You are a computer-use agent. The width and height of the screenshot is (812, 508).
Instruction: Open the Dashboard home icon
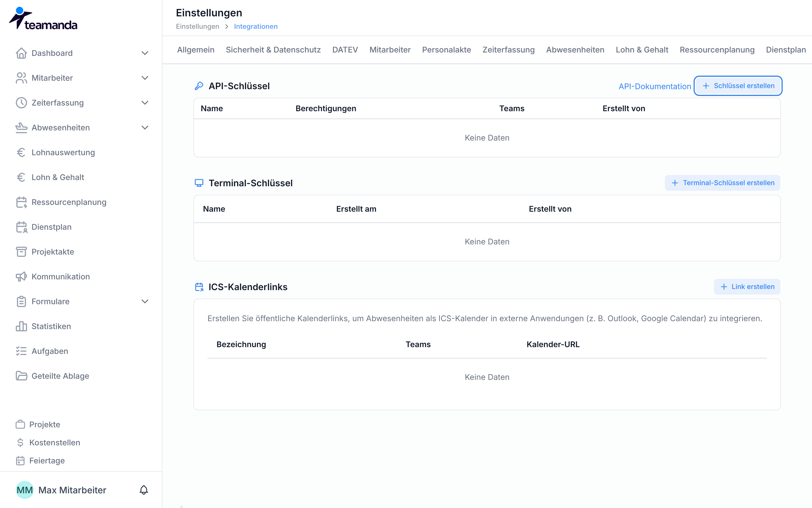(21, 53)
